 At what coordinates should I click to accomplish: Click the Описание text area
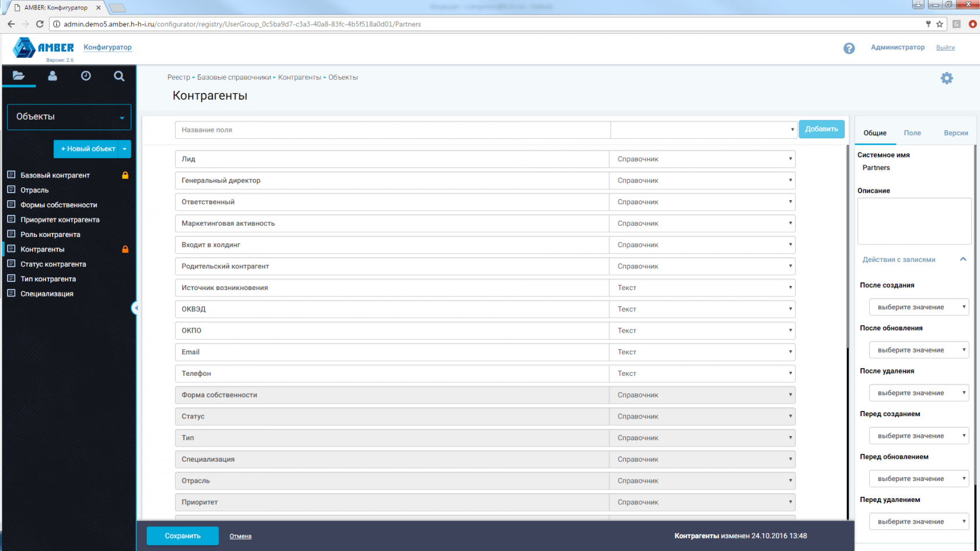pos(914,221)
